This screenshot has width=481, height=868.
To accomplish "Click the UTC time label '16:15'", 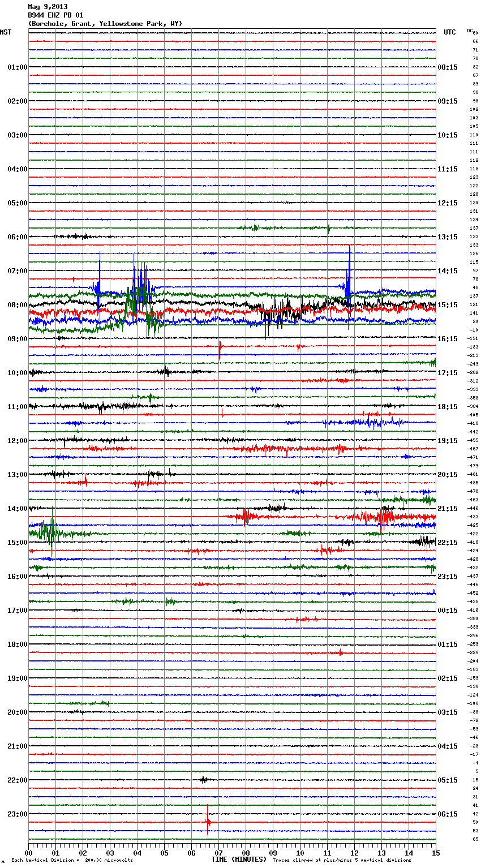I will (x=448, y=339).
